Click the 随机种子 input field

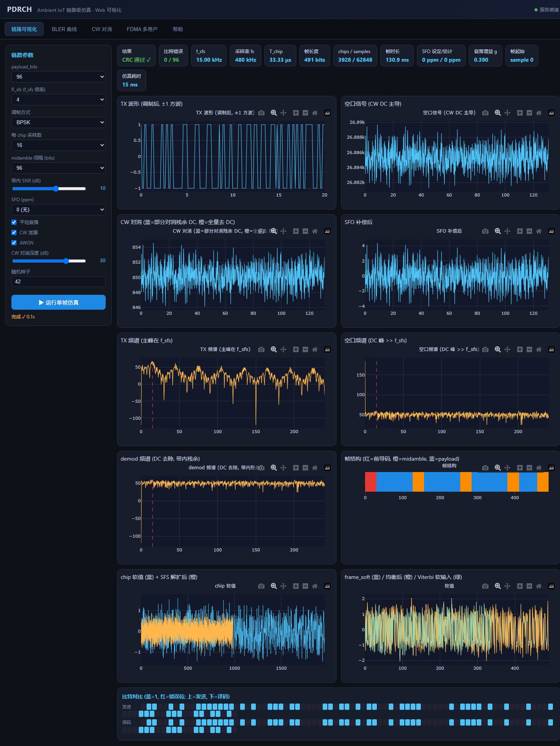tap(58, 282)
